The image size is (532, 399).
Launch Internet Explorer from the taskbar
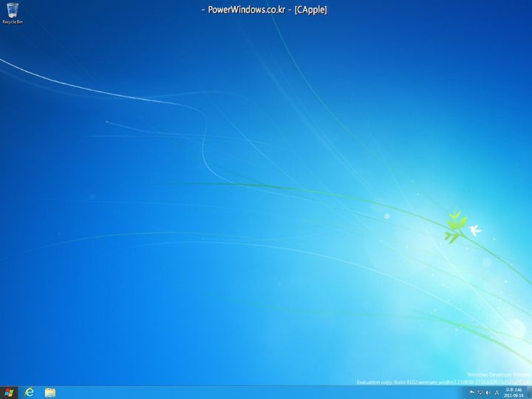pos(30,392)
